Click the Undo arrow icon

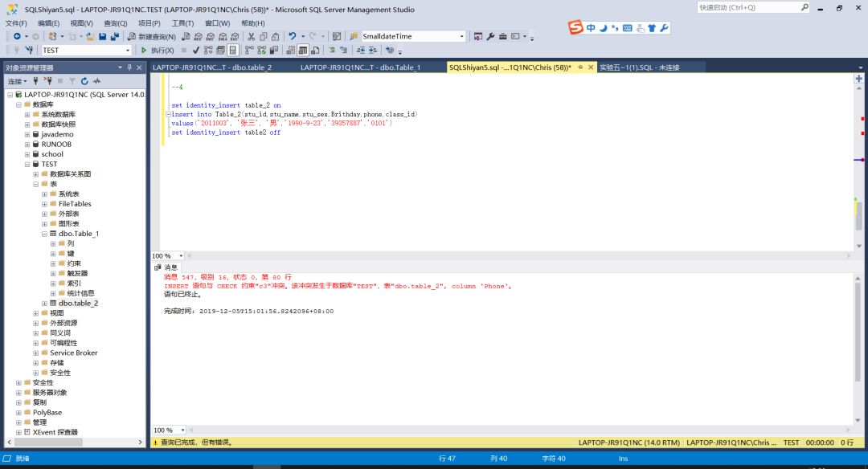click(x=293, y=37)
